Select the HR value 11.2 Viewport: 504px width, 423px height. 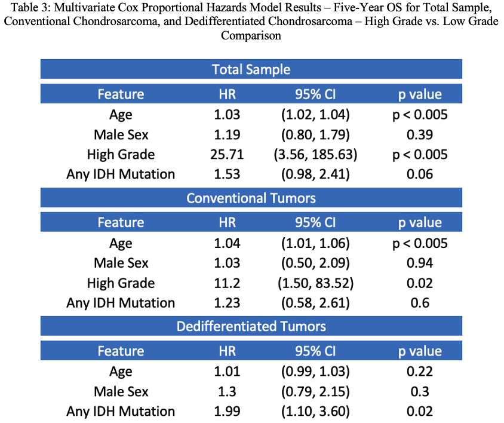coord(227,283)
